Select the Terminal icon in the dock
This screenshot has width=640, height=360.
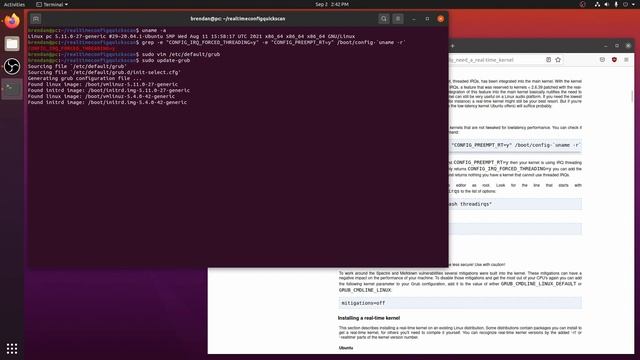[x=12, y=89]
